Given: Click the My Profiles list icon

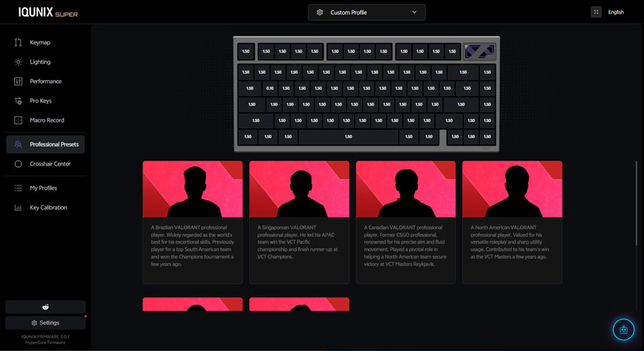Looking at the screenshot, I should (18, 188).
